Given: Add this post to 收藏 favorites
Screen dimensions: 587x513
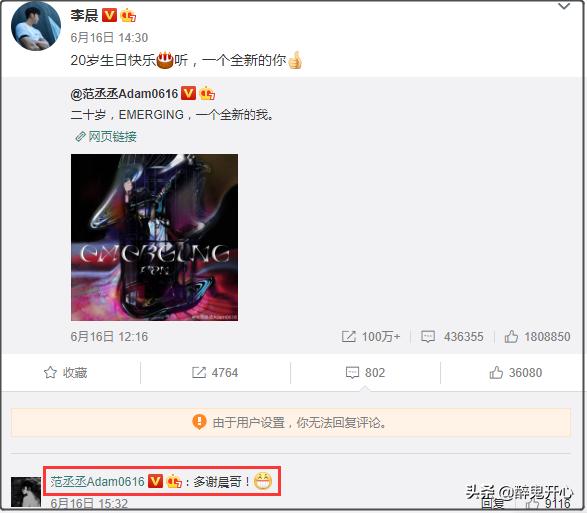Looking at the screenshot, I should (x=66, y=373).
